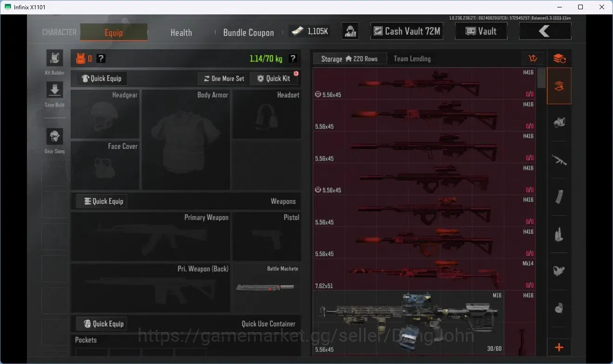Select the Pistol slot

[x=267, y=236]
